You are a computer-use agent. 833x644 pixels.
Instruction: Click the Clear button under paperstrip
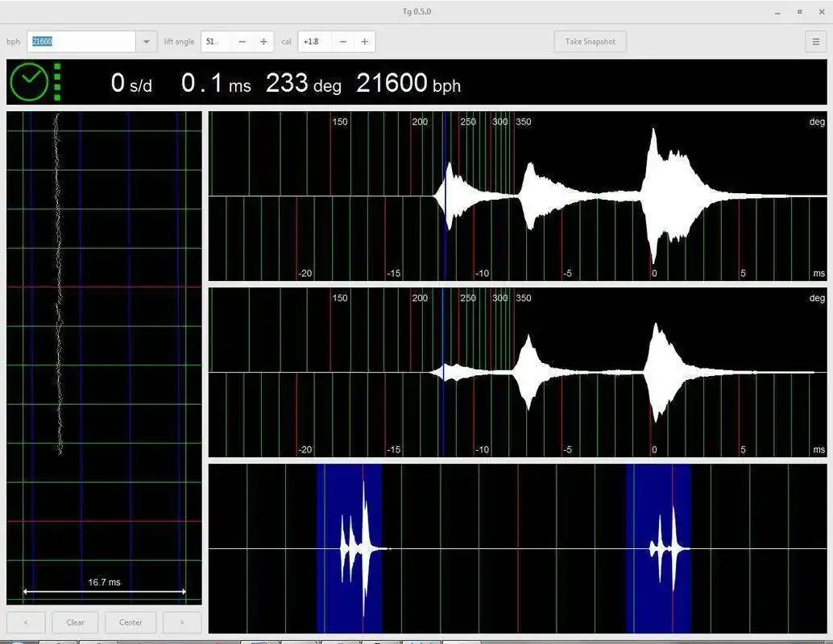coord(76,622)
